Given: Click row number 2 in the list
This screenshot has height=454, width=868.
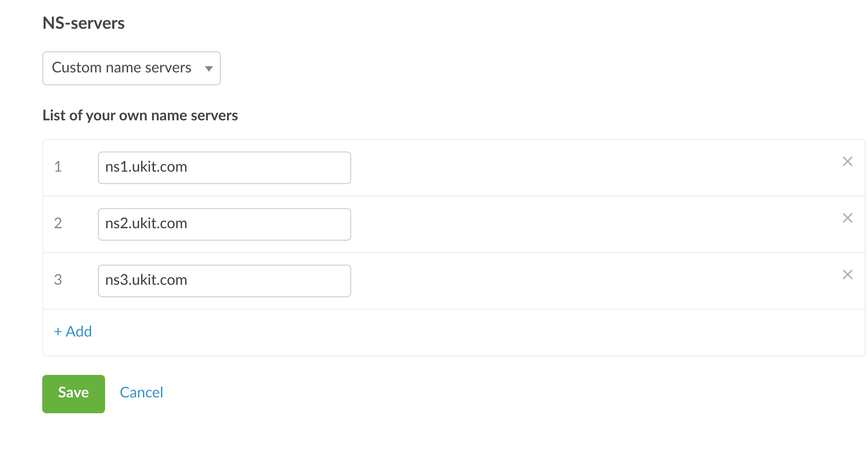Looking at the screenshot, I should click(x=58, y=223).
